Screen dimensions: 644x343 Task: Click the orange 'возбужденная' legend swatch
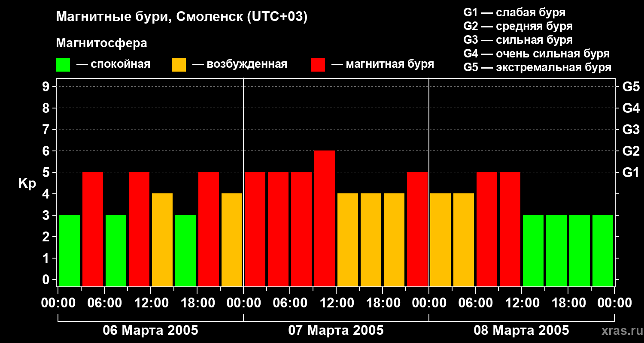coord(179,65)
